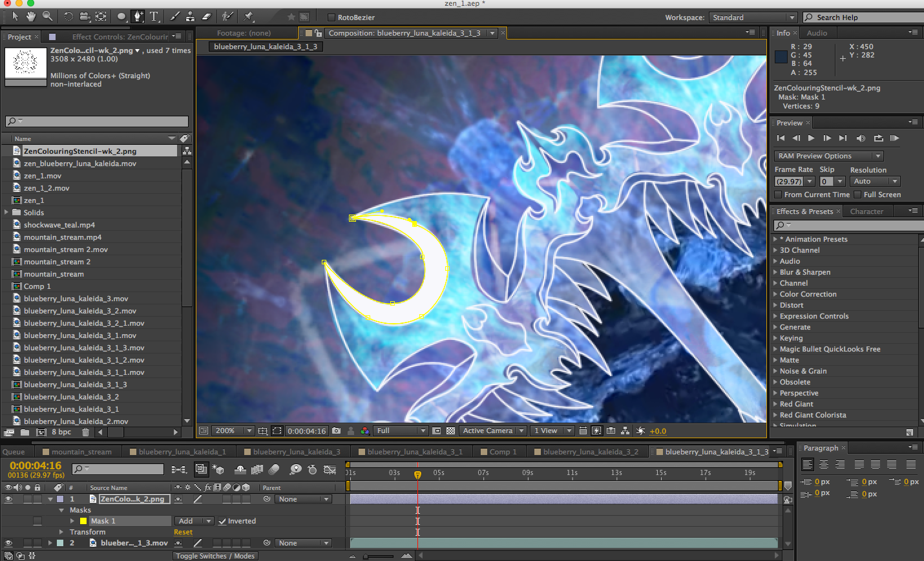Open Composition Flowchart icon in viewer

point(625,430)
